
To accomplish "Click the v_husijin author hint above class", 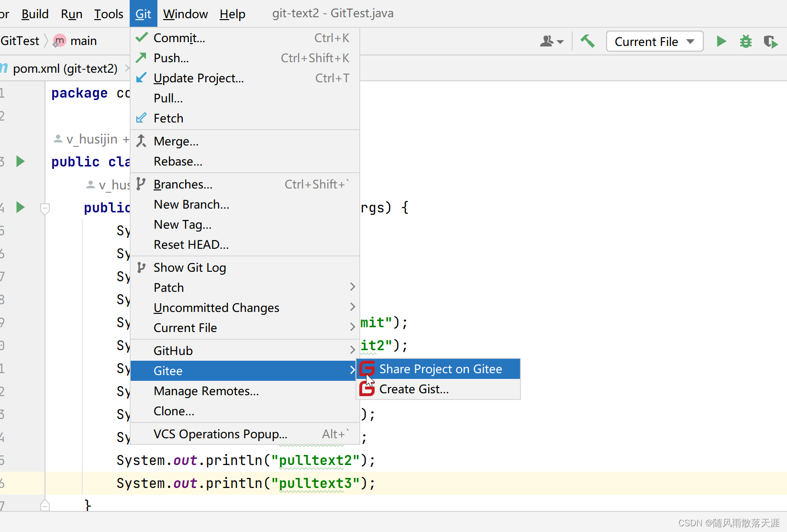I will point(91,139).
